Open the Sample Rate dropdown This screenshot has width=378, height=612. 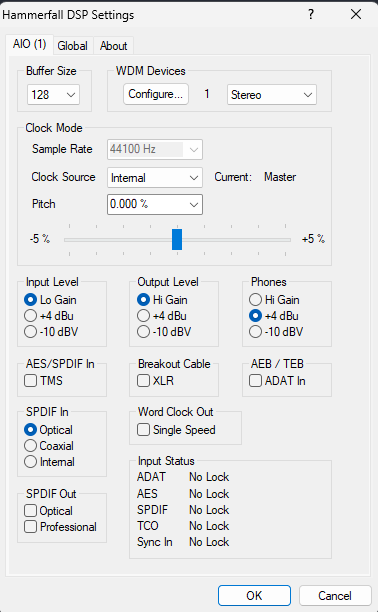(155, 149)
